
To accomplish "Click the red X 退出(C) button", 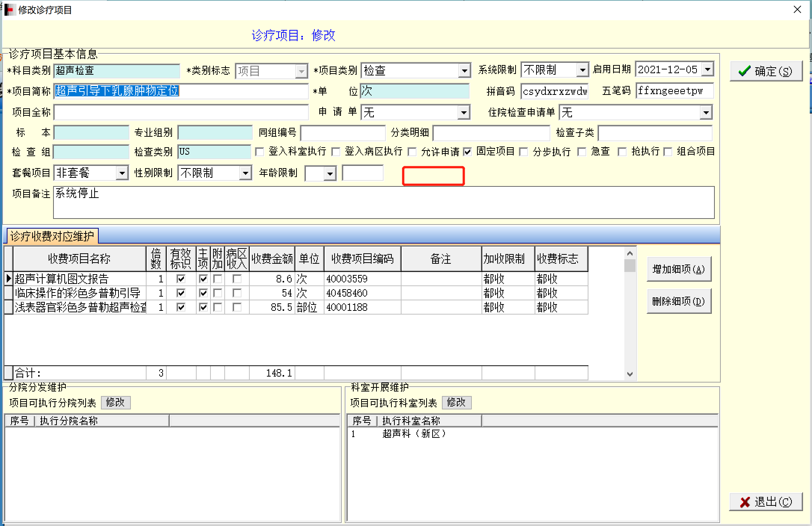I will coord(766,502).
